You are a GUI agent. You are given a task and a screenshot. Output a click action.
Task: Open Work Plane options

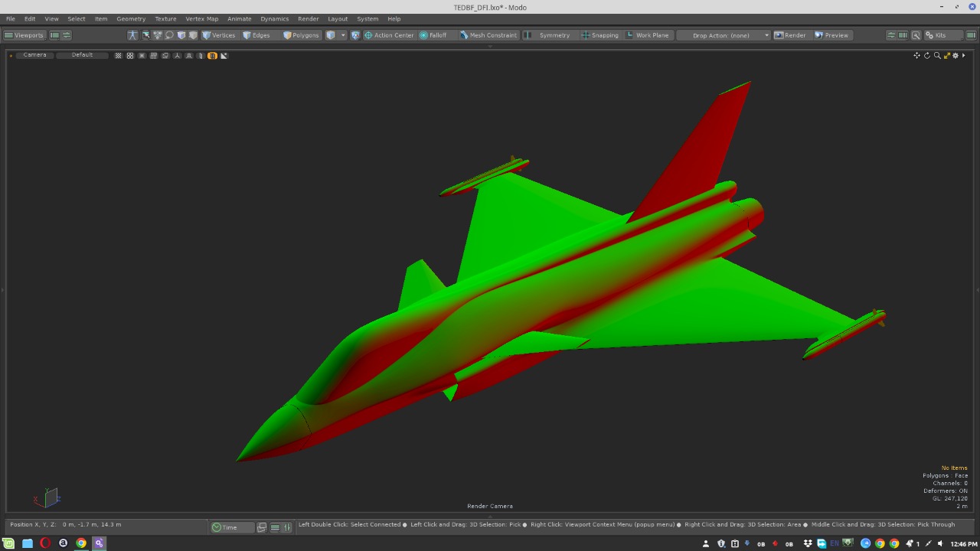[x=648, y=35]
